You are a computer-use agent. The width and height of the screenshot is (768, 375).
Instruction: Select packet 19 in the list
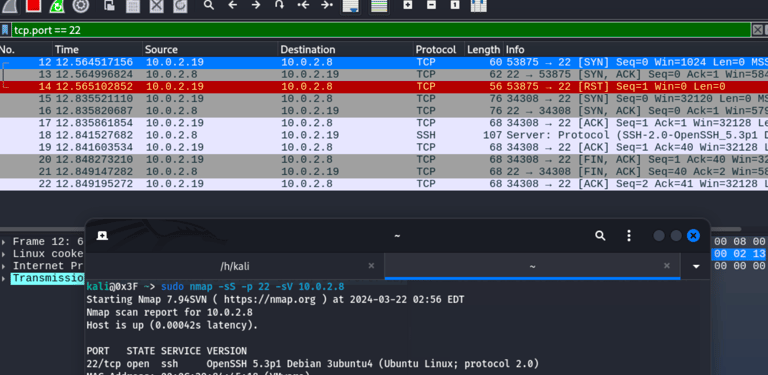click(x=384, y=147)
